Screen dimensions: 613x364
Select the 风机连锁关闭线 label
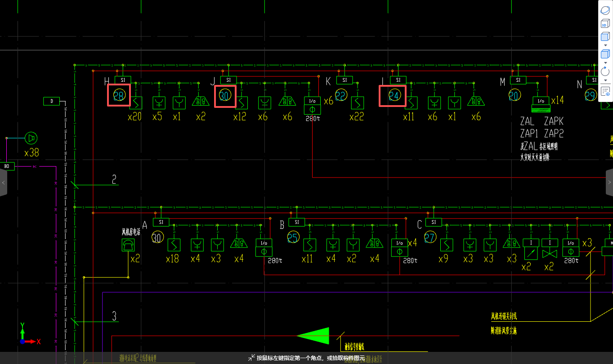pos(504,316)
